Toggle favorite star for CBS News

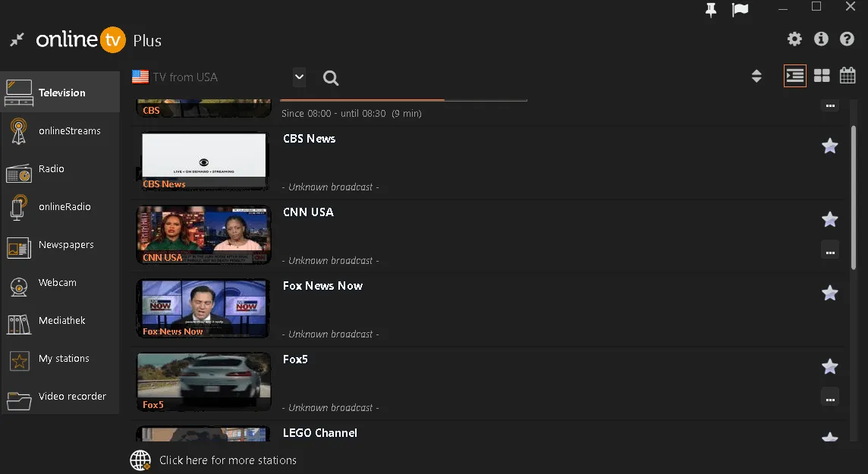[x=830, y=146]
